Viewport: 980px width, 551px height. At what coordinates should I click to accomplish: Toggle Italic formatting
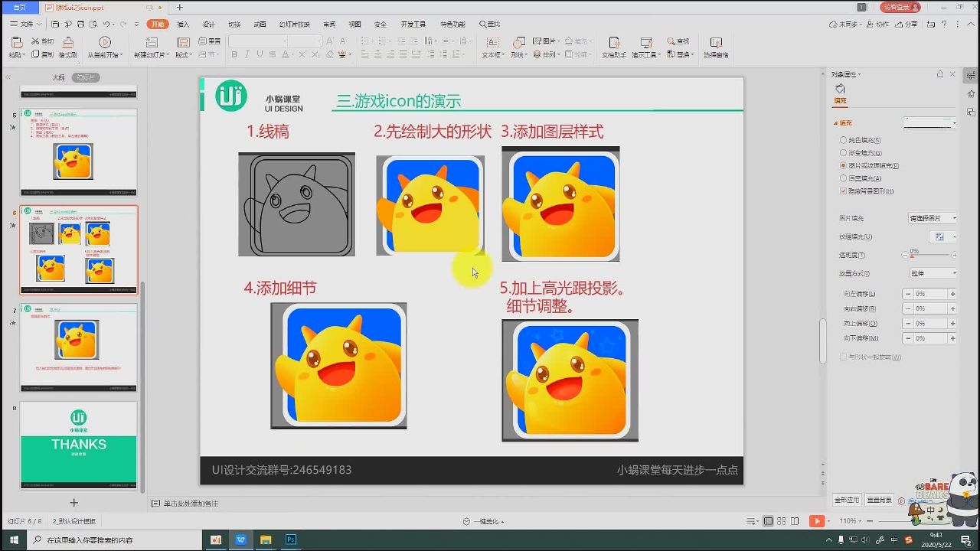(247, 54)
